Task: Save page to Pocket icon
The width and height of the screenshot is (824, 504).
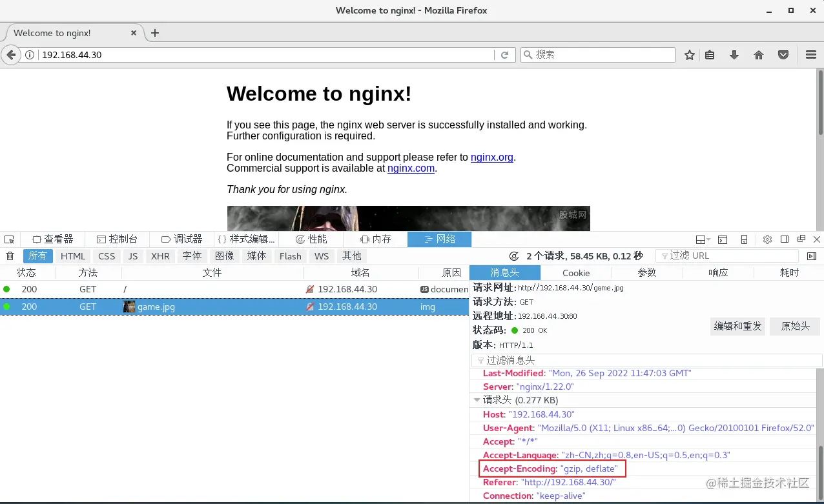Action: 783,55
